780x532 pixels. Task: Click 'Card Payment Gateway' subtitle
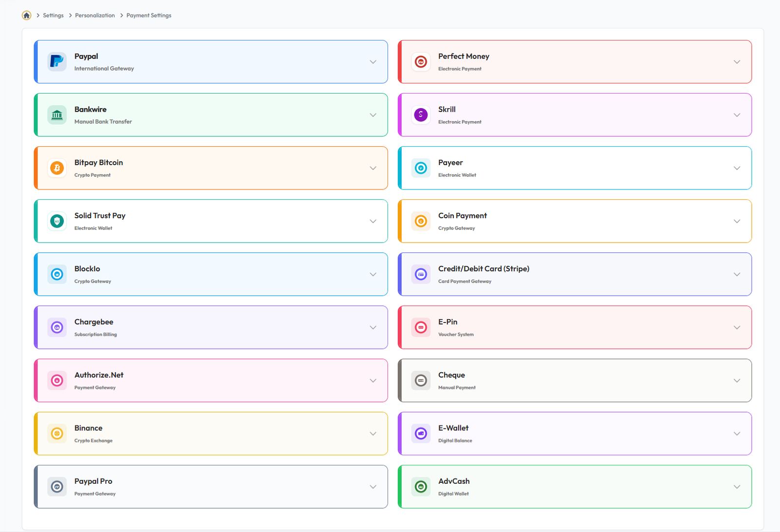(465, 282)
